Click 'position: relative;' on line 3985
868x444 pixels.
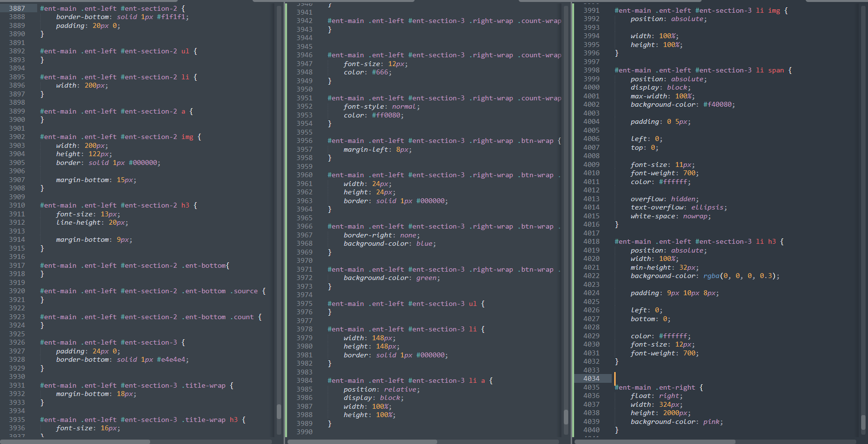381,390
